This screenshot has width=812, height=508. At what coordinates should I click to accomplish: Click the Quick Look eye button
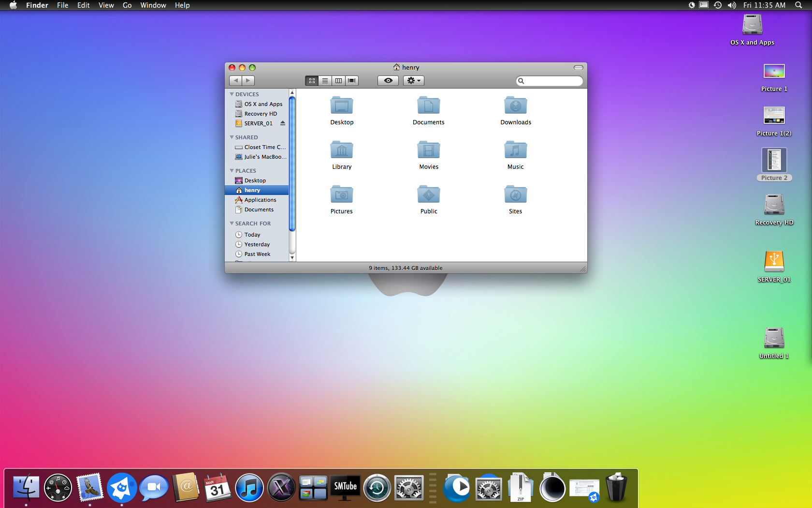388,81
